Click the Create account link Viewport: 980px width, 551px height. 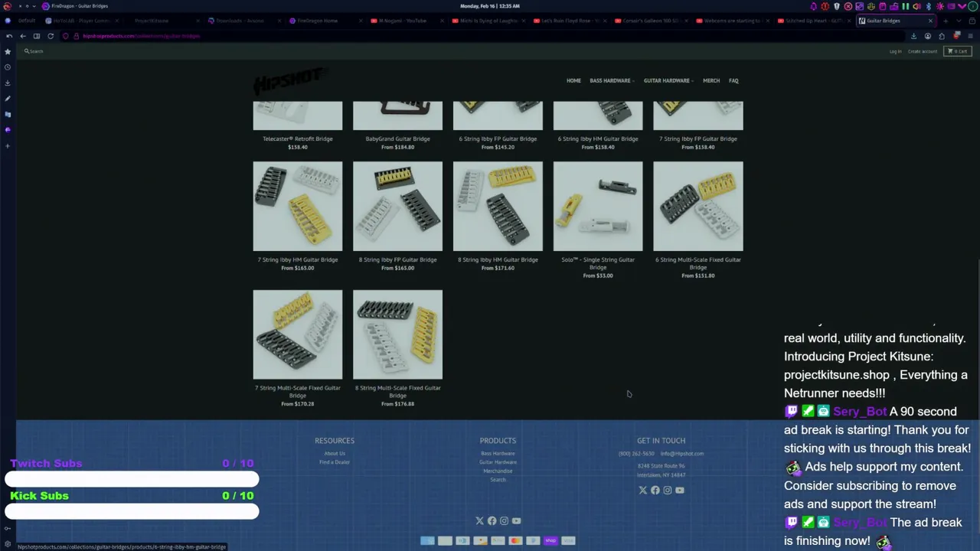(x=923, y=51)
